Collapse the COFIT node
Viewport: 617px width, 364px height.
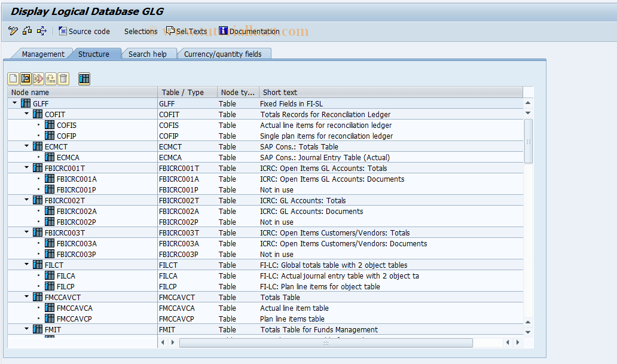25,114
